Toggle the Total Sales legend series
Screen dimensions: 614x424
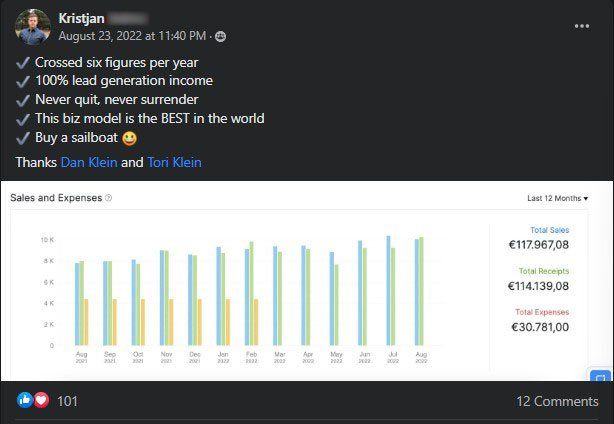click(549, 230)
